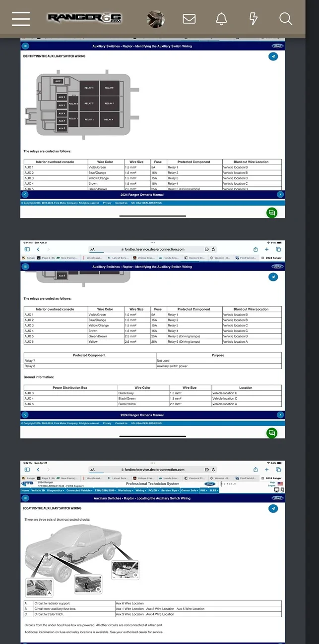Open the forum search magnifier

pos(285,19)
